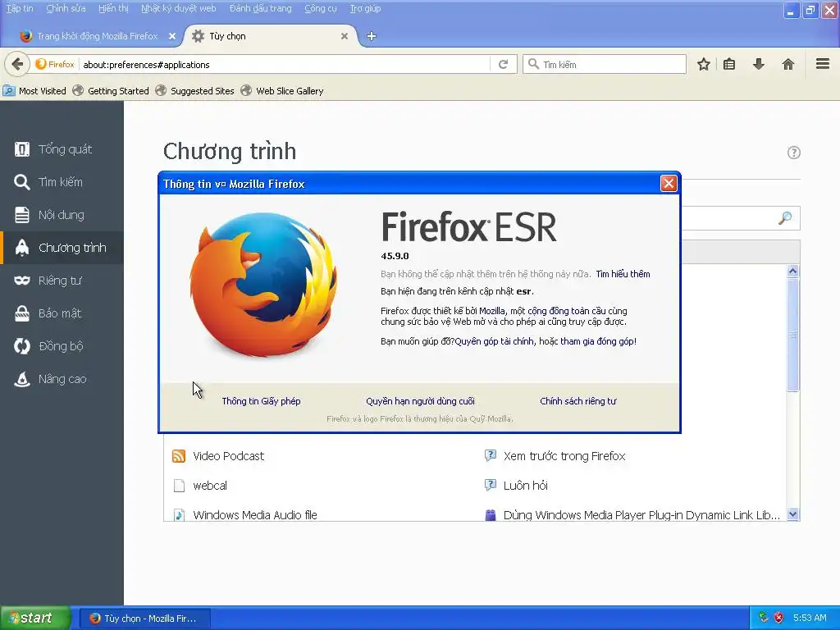Open the Chỉnh sửa menu

(x=66, y=8)
